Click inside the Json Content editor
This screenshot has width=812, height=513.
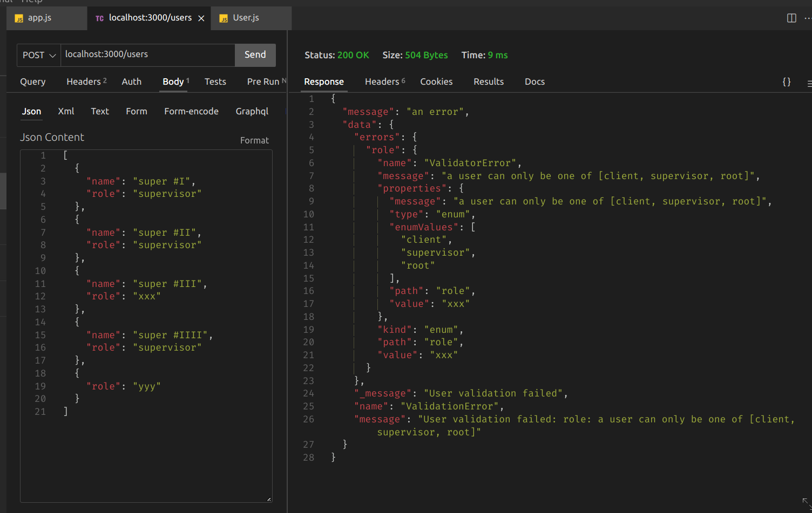[146, 326]
